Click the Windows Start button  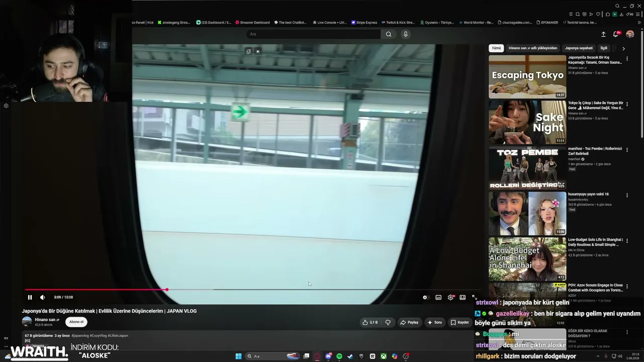click(x=238, y=356)
